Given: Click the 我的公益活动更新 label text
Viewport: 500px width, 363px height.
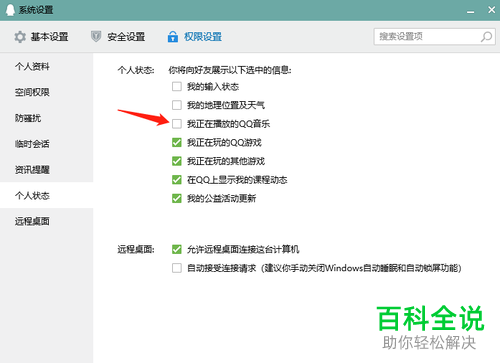Looking at the screenshot, I should (x=221, y=199).
